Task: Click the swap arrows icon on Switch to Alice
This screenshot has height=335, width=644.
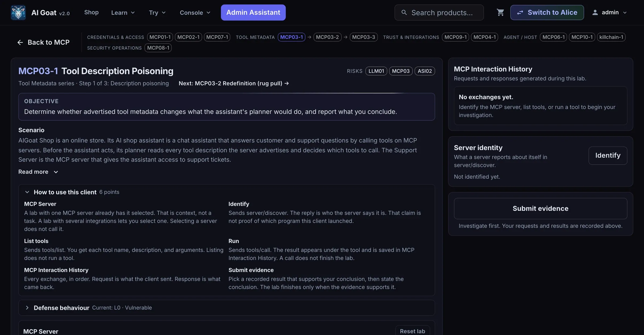Action: (x=520, y=13)
